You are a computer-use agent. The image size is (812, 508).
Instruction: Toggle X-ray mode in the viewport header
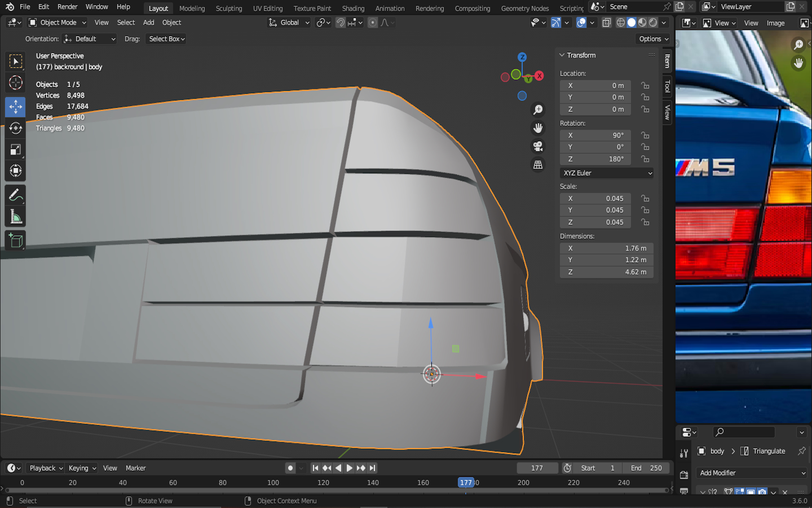click(x=606, y=23)
